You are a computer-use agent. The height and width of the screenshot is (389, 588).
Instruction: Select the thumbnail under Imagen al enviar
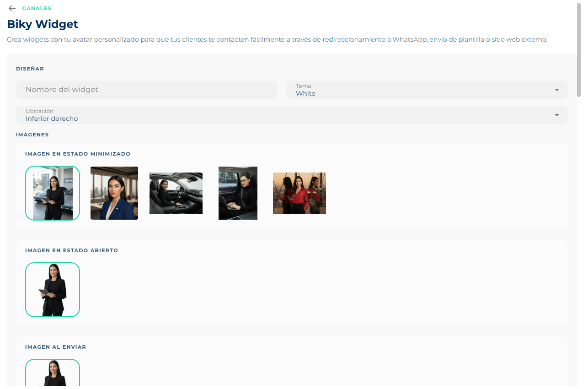tap(53, 373)
